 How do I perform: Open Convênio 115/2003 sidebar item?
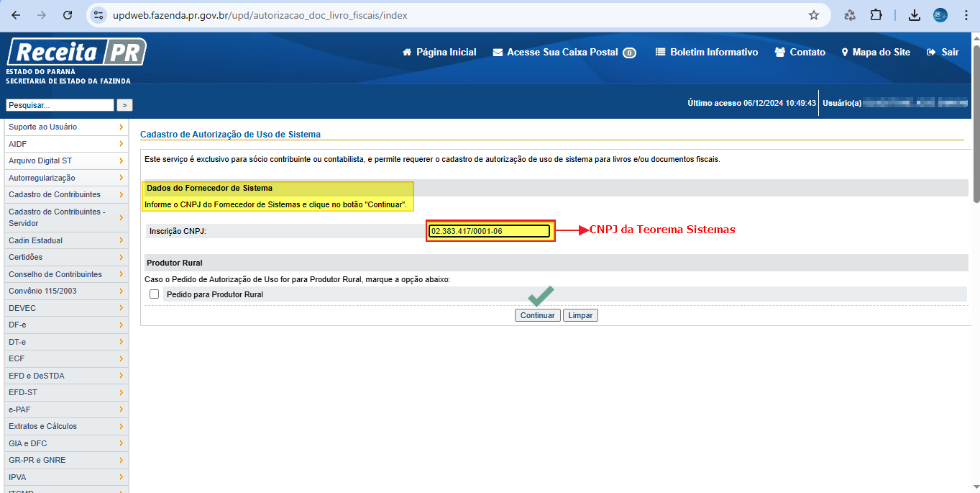point(66,291)
